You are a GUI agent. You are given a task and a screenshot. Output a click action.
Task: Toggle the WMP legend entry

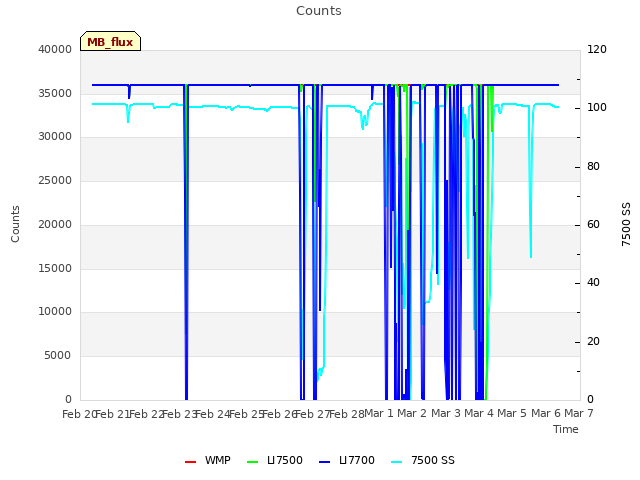pyautogui.click(x=208, y=460)
